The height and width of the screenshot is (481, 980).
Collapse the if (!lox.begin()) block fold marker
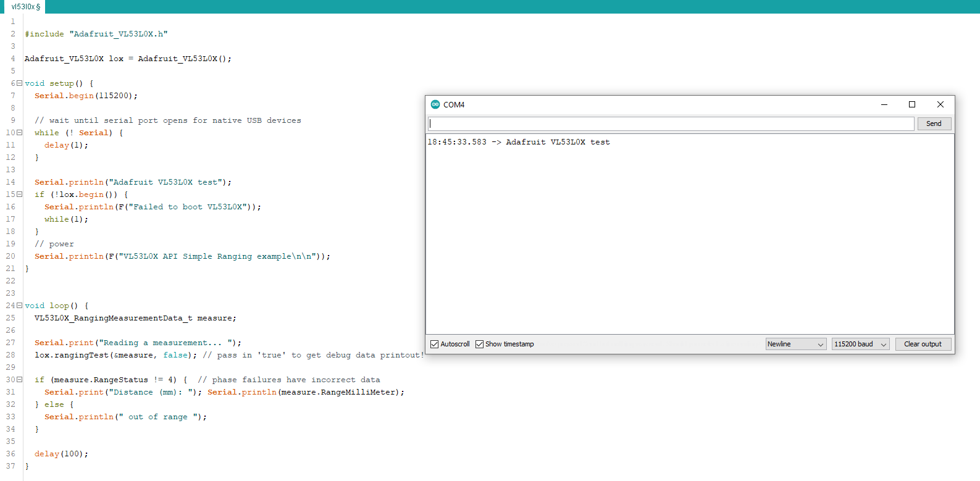tap(19, 194)
